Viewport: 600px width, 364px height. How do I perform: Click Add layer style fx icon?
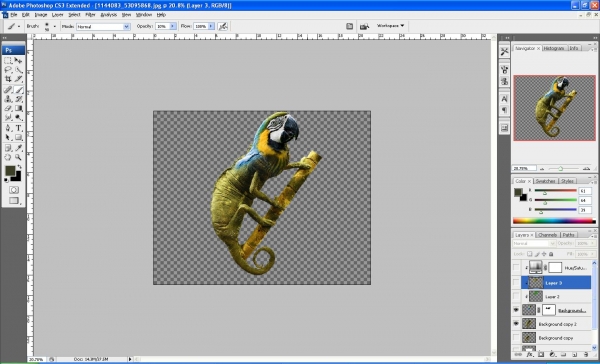pos(529,355)
